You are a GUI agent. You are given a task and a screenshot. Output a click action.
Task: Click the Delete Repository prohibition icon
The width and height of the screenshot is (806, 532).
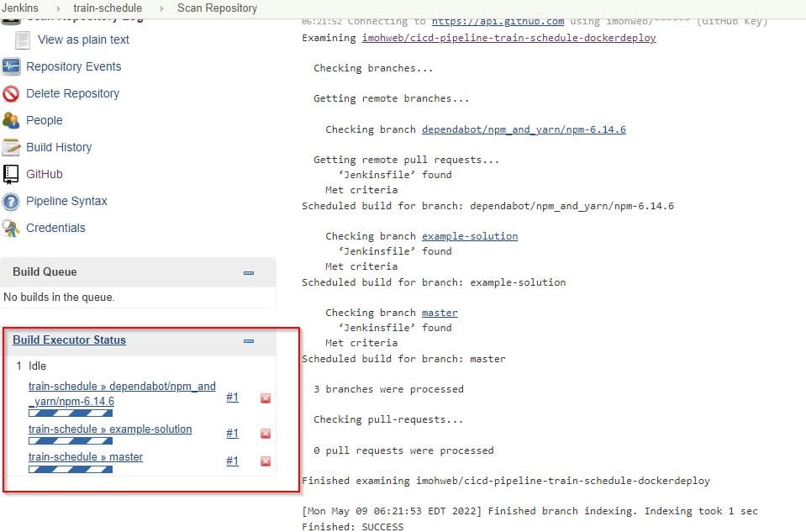[12, 93]
